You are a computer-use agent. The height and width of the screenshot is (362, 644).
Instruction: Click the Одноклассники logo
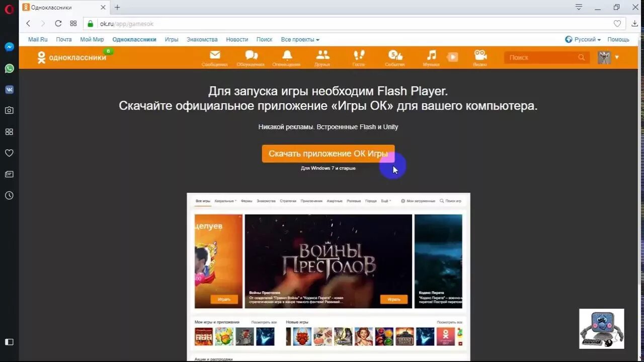(x=72, y=57)
